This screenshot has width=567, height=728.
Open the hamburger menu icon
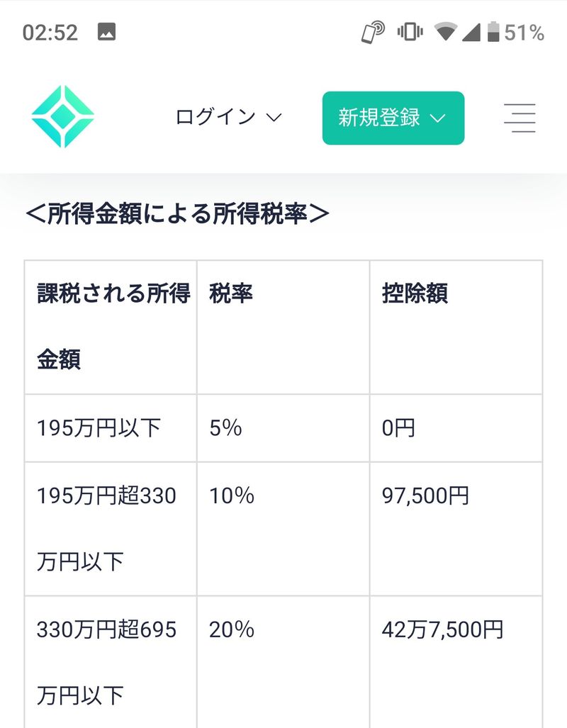coord(520,118)
